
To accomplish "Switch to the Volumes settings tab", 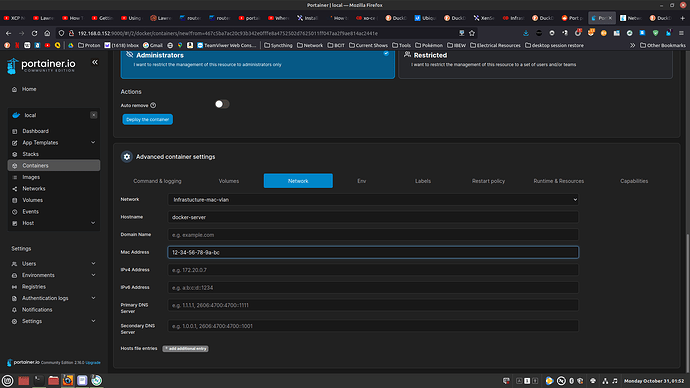I will 229,181.
